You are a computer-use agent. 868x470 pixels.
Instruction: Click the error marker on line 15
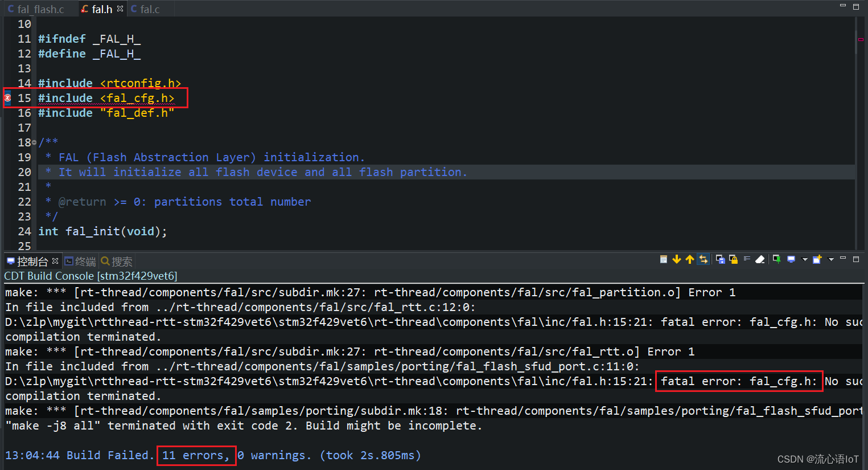(7, 98)
